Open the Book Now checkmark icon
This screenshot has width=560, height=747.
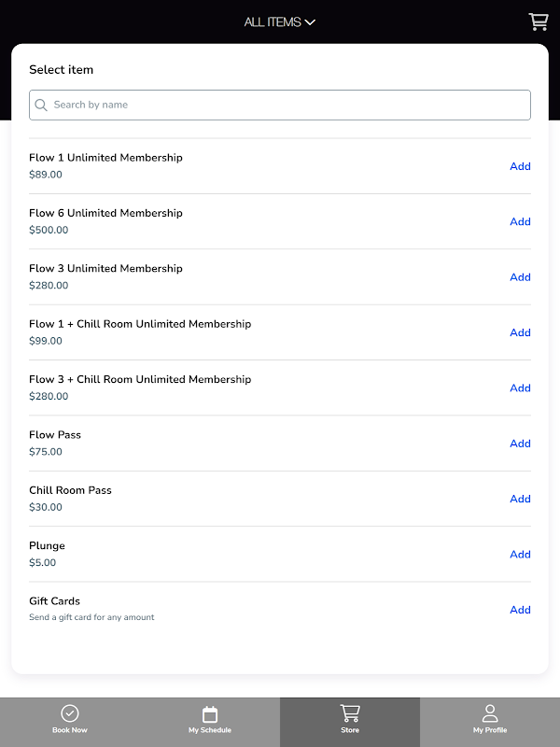tap(70, 713)
